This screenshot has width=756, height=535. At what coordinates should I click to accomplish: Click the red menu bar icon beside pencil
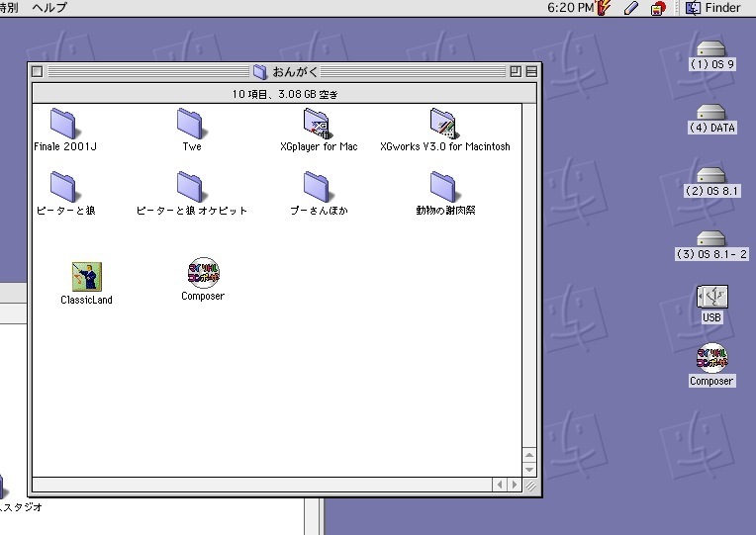pos(658,8)
